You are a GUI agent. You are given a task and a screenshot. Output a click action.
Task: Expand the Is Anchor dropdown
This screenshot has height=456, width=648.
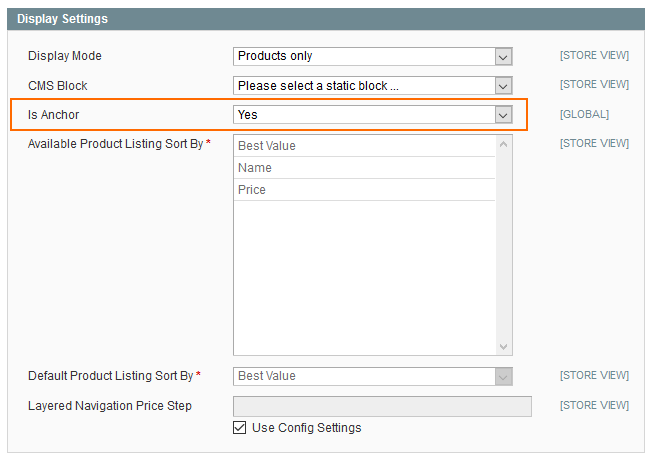click(x=373, y=115)
